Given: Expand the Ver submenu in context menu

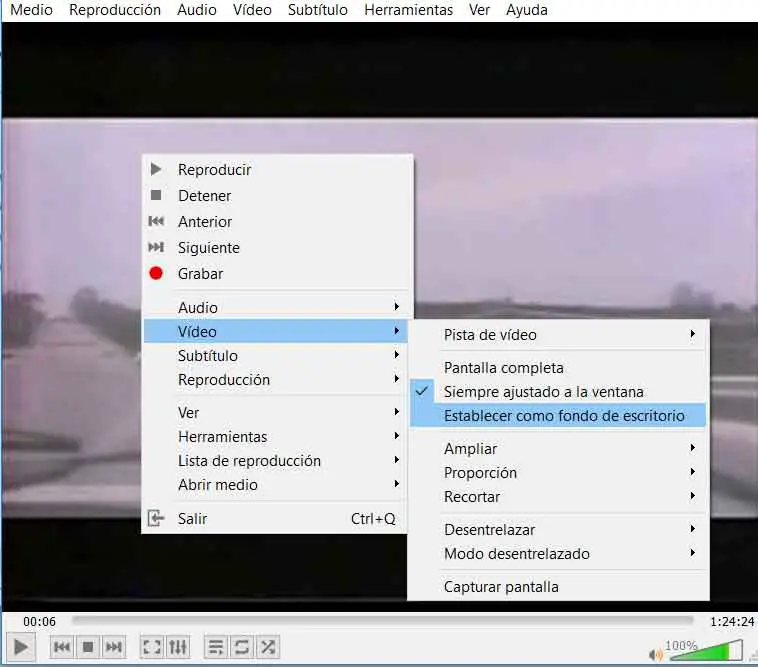Looking at the screenshot, I should (276, 413).
